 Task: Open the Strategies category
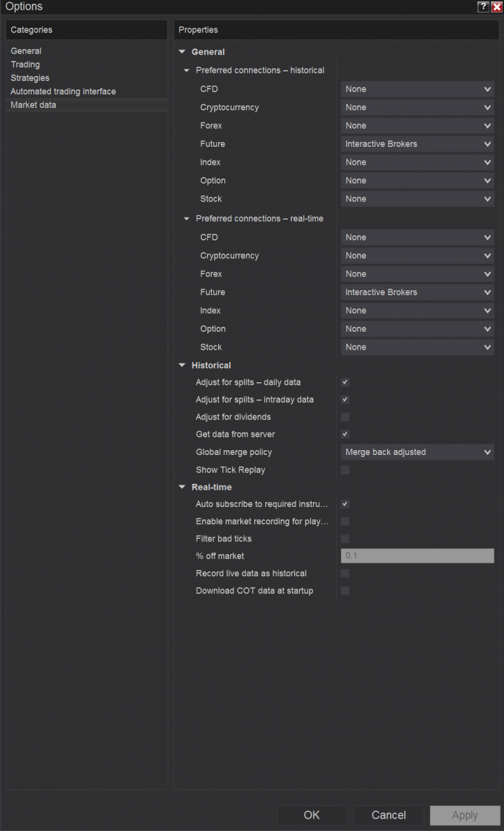[x=30, y=78]
